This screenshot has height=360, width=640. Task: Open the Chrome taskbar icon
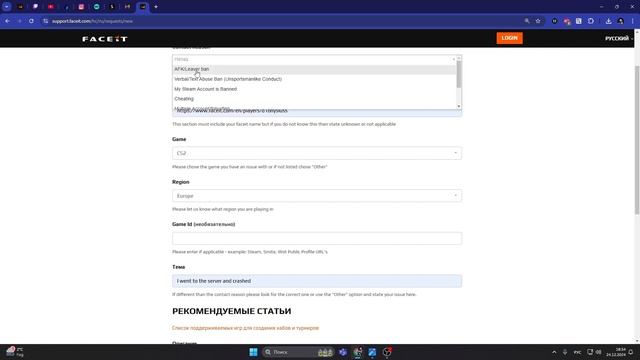(x=358, y=352)
